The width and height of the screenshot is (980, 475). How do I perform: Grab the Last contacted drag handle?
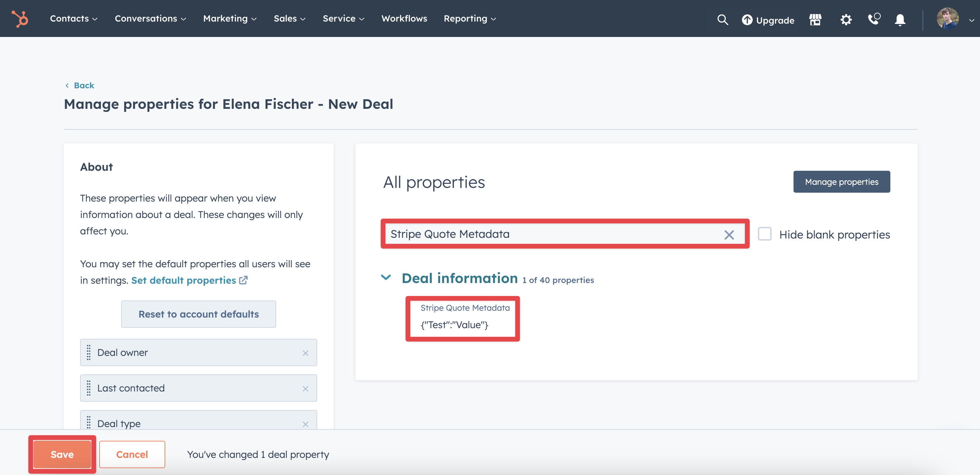(x=89, y=388)
